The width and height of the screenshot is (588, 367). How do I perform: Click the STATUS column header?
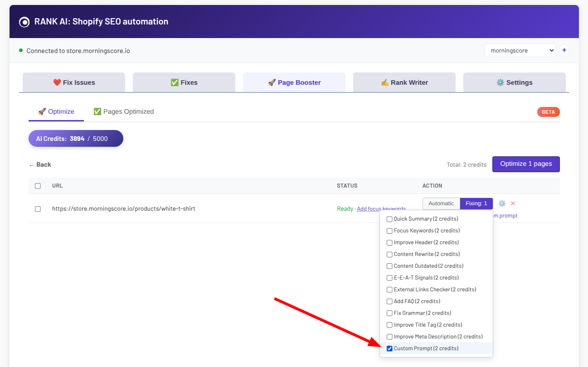pyautogui.click(x=347, y=186)
